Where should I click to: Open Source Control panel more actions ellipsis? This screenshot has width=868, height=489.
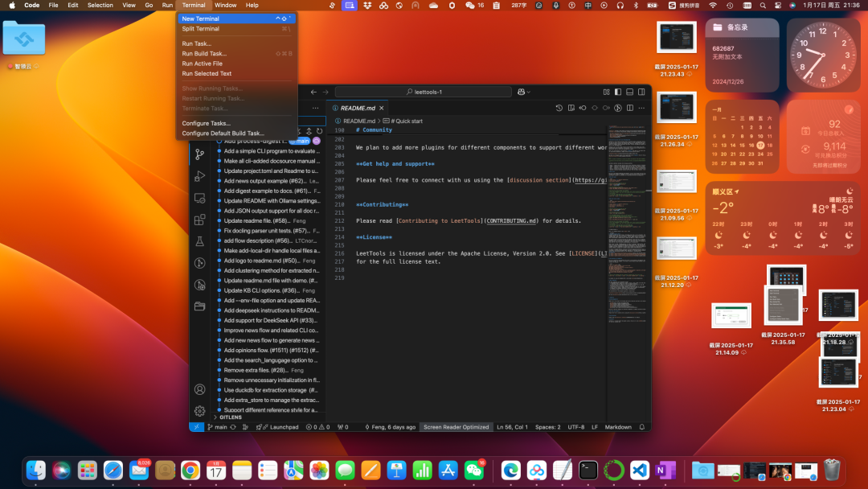click(316, 108)
